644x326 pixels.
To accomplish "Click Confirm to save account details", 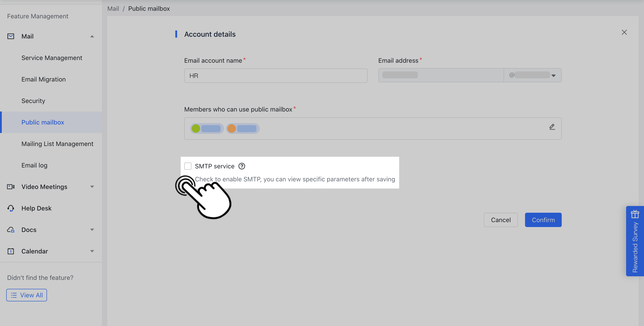I will [x=543, y=220].
